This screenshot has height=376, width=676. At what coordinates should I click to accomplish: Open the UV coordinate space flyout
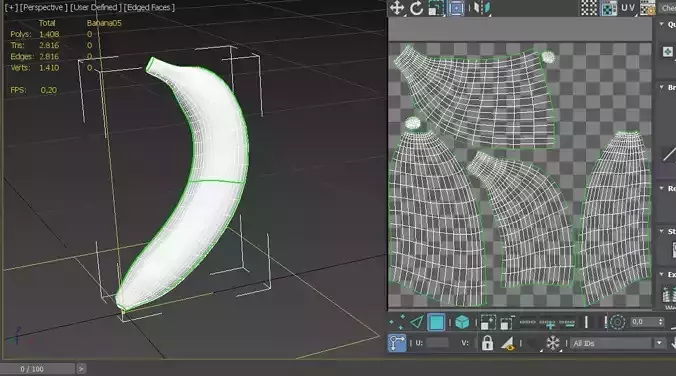[x=628, y=8]
